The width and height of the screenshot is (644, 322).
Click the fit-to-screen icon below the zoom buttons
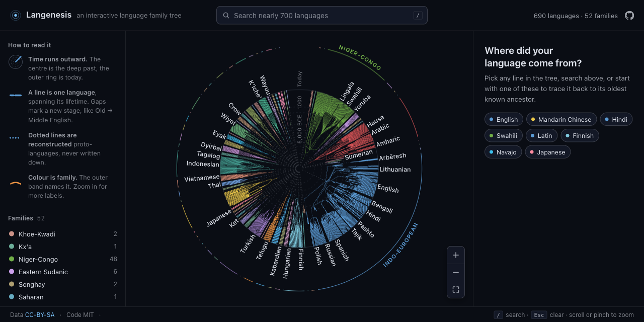click(x=456, y=289)
